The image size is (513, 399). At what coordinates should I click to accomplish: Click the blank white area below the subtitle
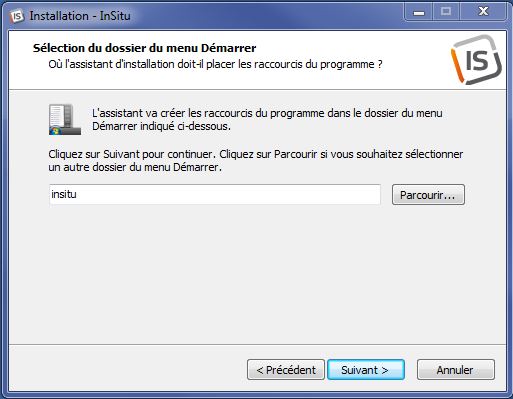233,80
